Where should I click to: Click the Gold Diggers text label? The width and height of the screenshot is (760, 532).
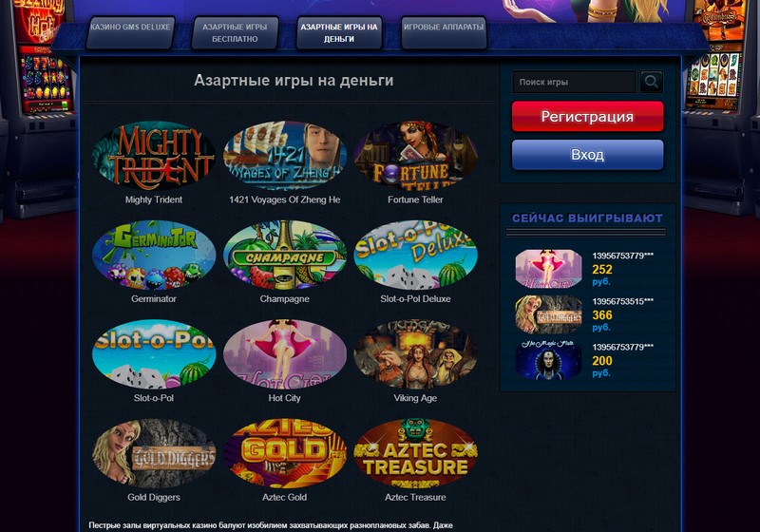(154, 497)
